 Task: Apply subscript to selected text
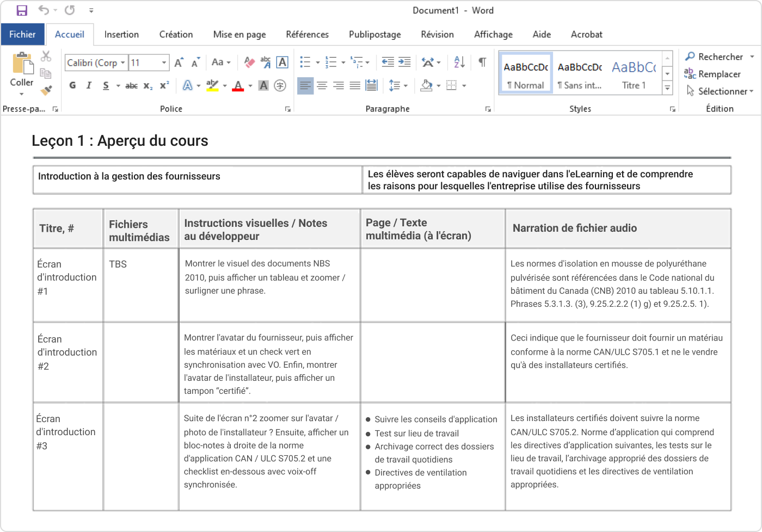(147, 85)
